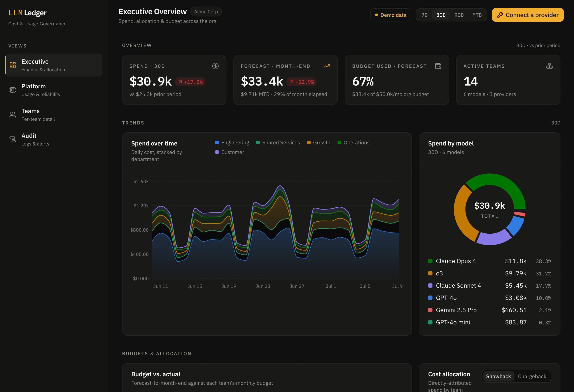Switch cost allocation to Showback
This screenshot has width=574, height=392.
tap(498, 376)
